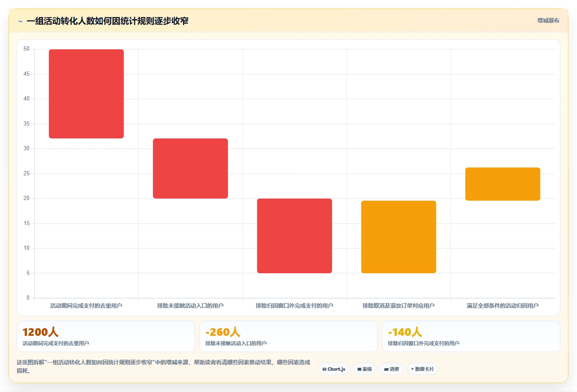577x392 pixels.
Task: Click the lightning icon beside the chart title
Action: coord(20,21)
